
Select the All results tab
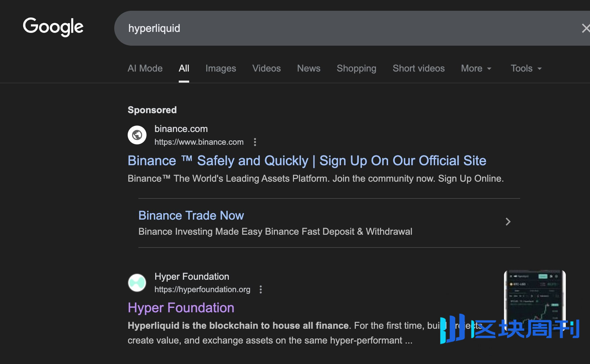click(184, 68)
